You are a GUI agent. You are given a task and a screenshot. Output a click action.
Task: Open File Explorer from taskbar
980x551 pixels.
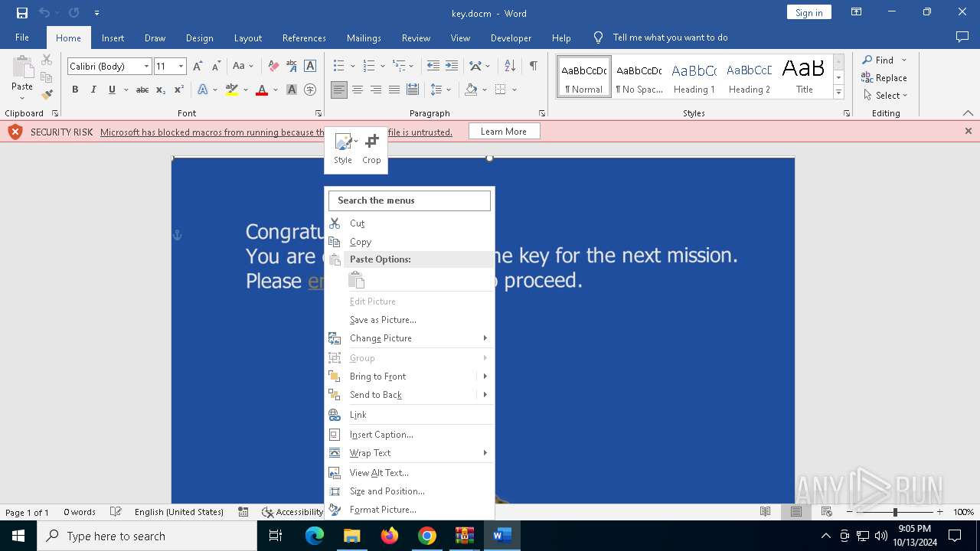(x=351, y=536)
